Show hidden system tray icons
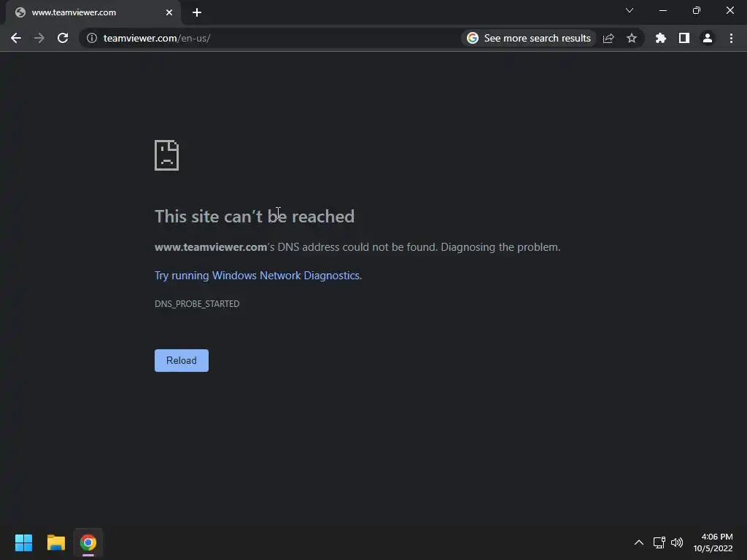This screenshot has width=747, height=560. pos(639,542)
